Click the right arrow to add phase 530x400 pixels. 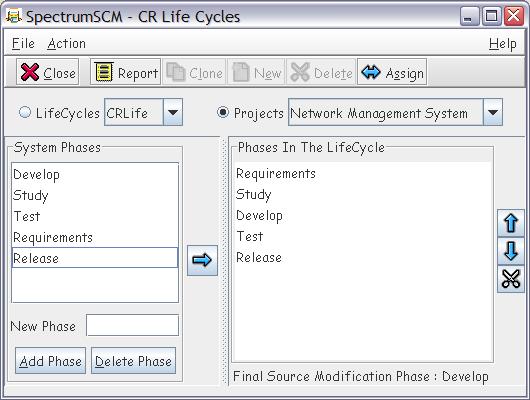point(202,260)
